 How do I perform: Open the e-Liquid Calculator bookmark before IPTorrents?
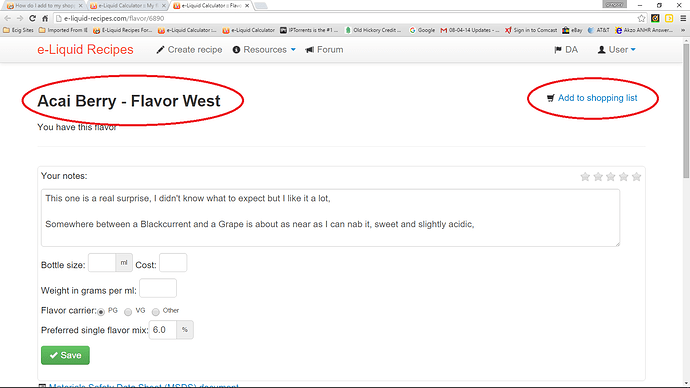pyautogui.click(x=249, y=30)
